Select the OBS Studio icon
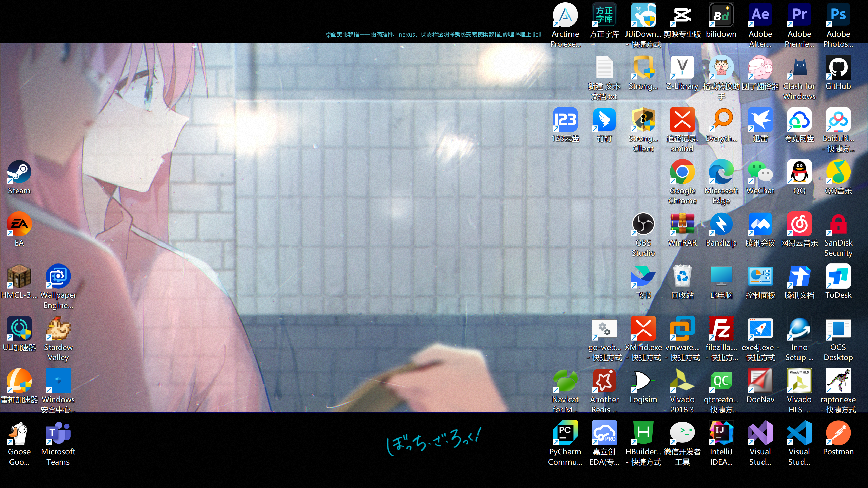Image resolution: width=868 pixels, height=488 pixels. click(x=643, y=225)
